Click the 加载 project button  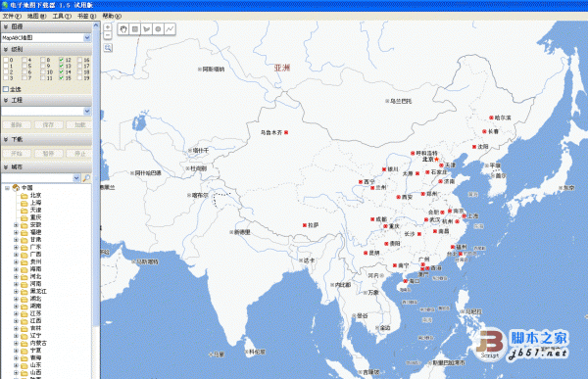(79, 124)
